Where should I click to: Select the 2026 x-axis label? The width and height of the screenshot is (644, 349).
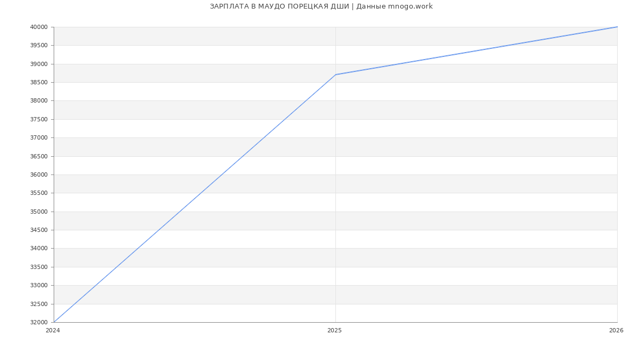616,331
